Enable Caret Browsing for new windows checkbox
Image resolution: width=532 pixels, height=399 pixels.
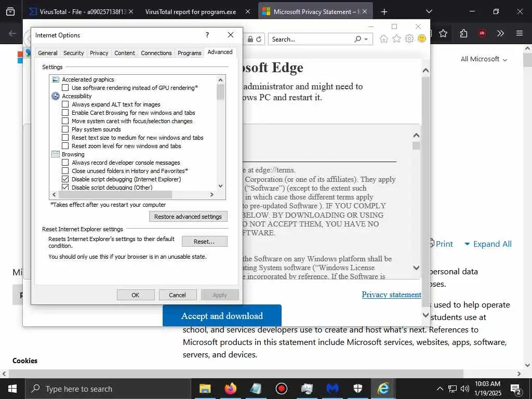65,113
